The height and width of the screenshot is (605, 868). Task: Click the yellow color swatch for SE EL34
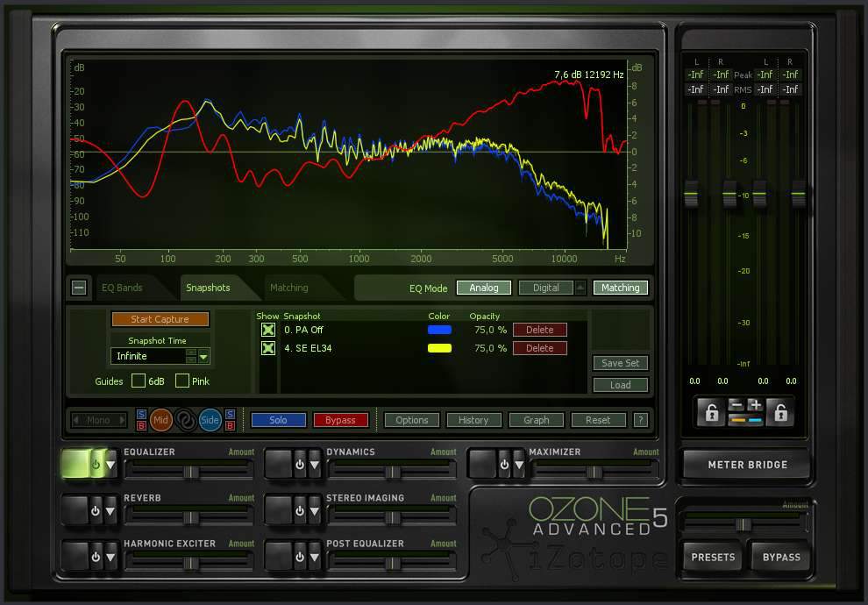click(439, 348)
